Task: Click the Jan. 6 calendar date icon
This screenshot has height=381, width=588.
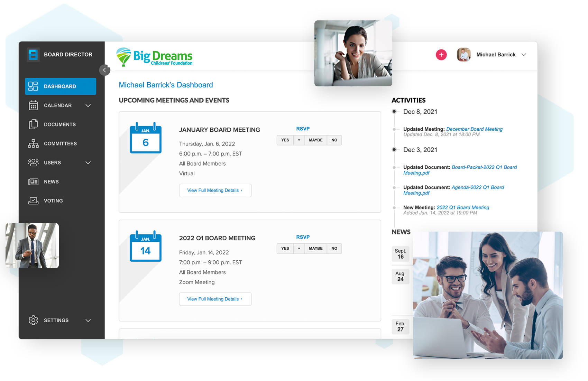Action: pos(146,138)
